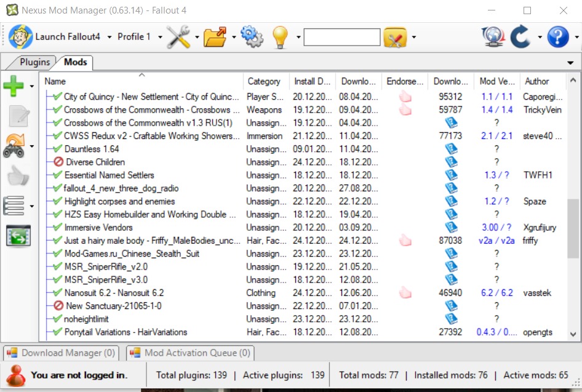
Task: Click the globe monitor icon
Action: (493, 37)
